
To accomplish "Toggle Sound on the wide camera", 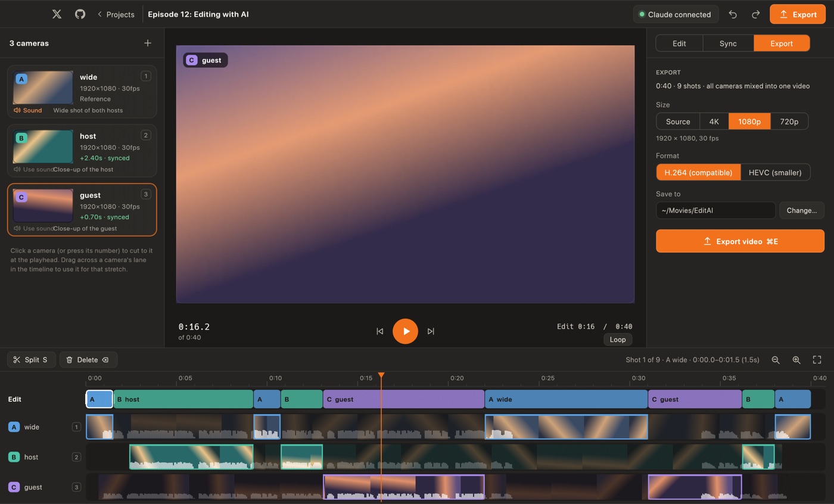I will point(28,110).
